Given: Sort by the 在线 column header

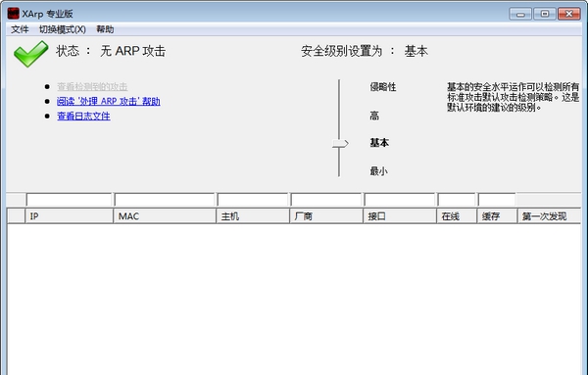Looking at the screenshot, I should [x=457, y=216].
